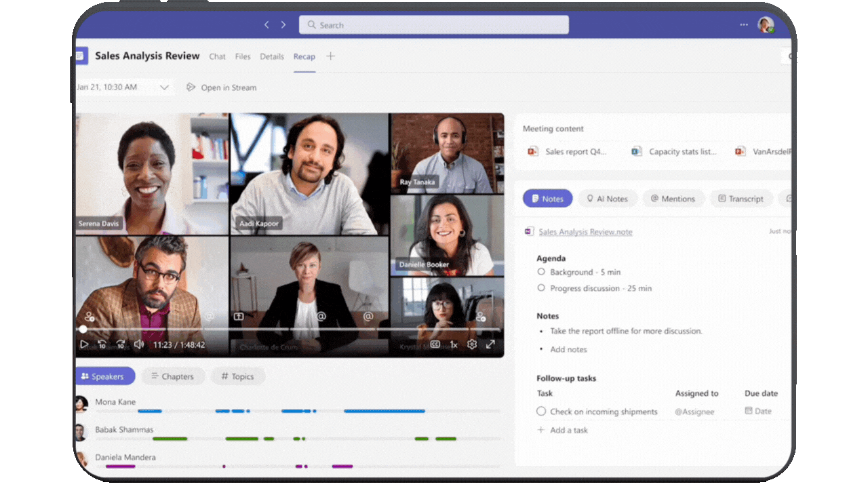Open the Chat tab of Sales Analysis Review
The height and width of the screenshot is (497, 868).
click(x=217, y=56)
